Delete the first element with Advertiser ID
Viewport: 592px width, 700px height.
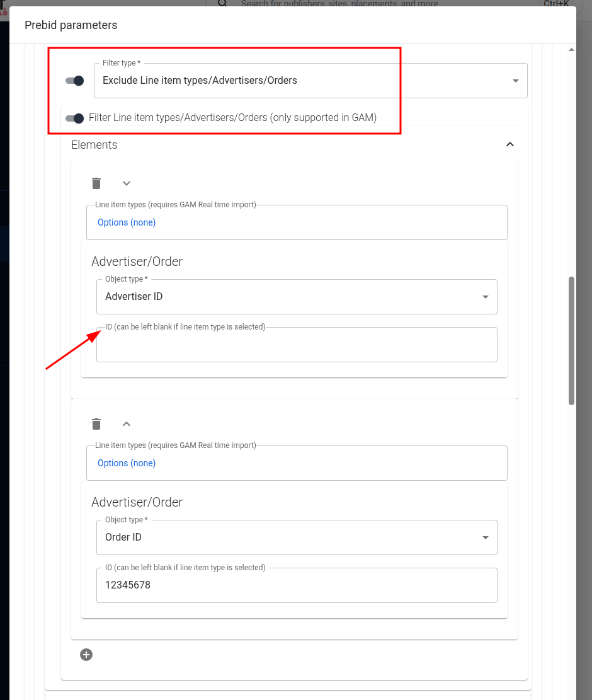[x=96, y=183]
